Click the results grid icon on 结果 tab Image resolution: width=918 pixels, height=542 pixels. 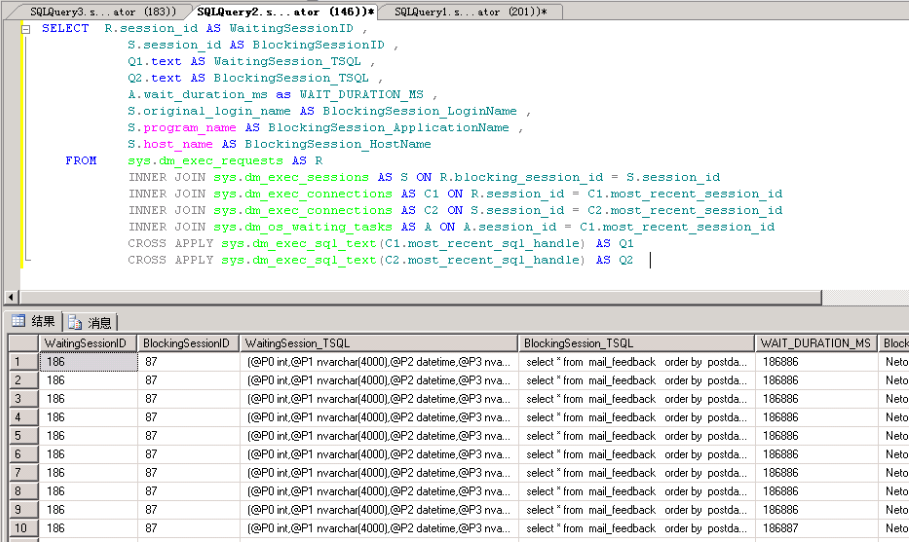[19, 321]
